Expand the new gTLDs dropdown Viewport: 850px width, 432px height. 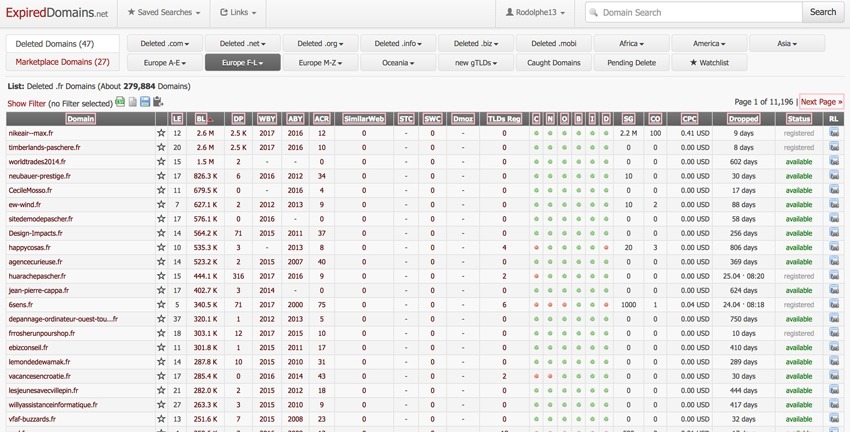[476, 62]
